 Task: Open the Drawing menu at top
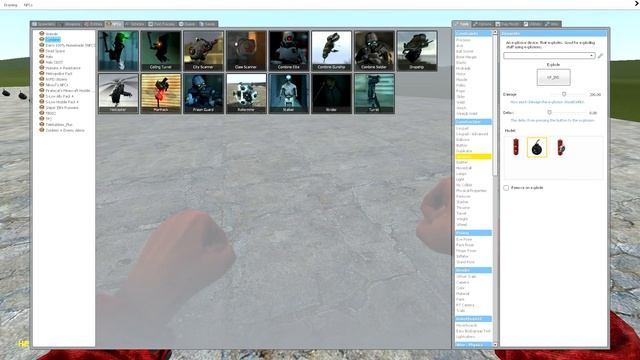pyautogui.click(x=11, y=5)
